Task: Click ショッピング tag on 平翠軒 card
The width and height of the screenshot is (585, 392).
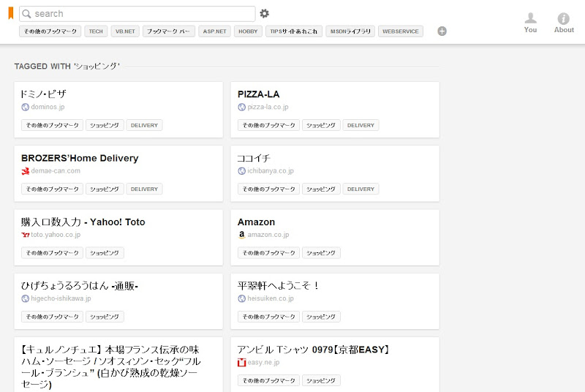Action: (321, 317)
